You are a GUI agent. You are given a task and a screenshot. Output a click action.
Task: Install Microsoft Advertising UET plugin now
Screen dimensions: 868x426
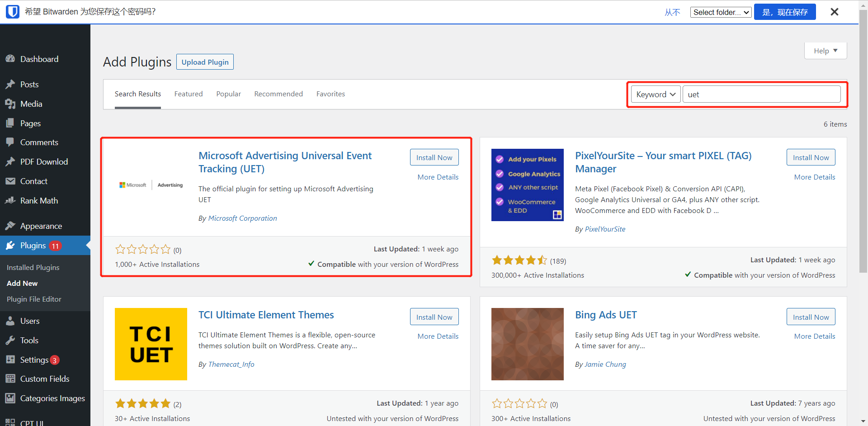(x=434, y=157)
